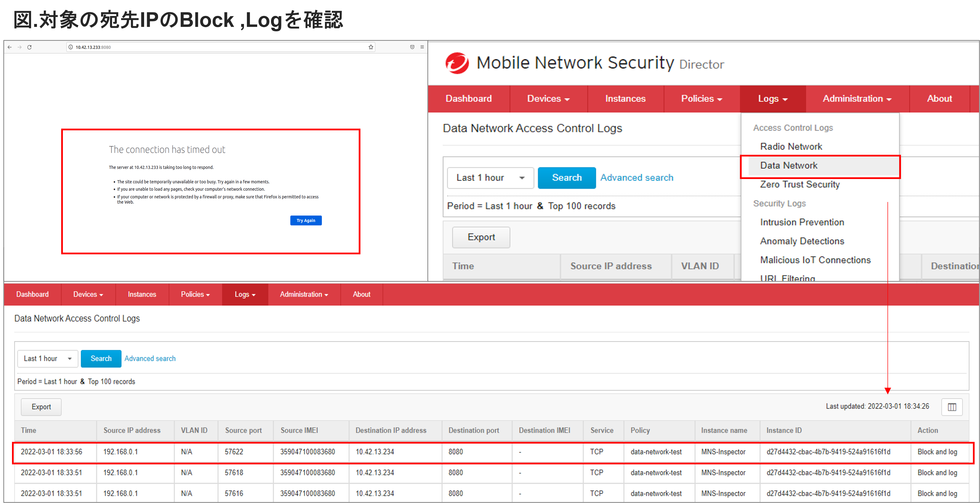The image size is (980, 503).
Task: Select Intrusion Prevention from Logs menu
Action: click(802, 222)
